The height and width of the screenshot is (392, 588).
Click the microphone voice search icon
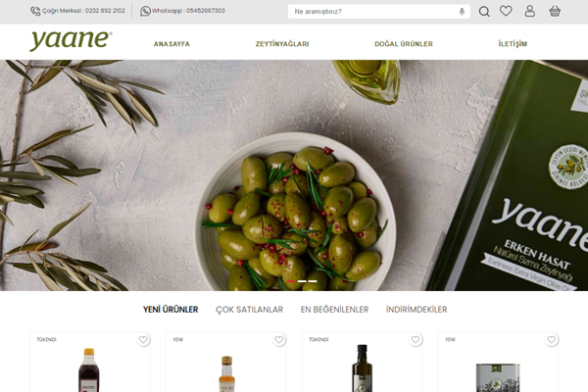click(x=462, y=12)
